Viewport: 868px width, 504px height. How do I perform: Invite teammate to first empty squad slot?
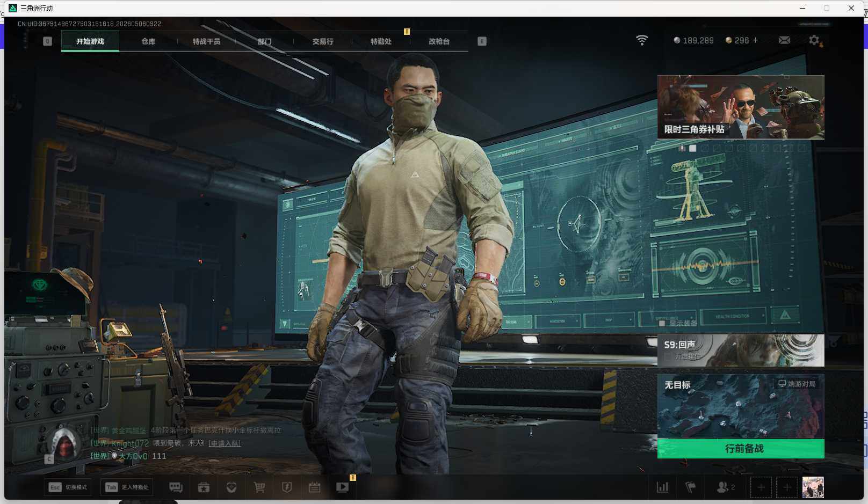[761, 487]
